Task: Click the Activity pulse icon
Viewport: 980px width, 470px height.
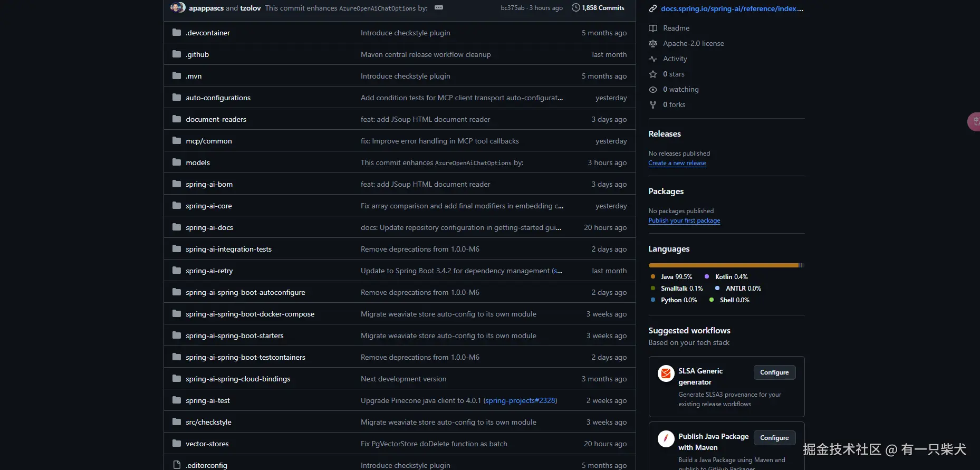Action: click(653, 59)
